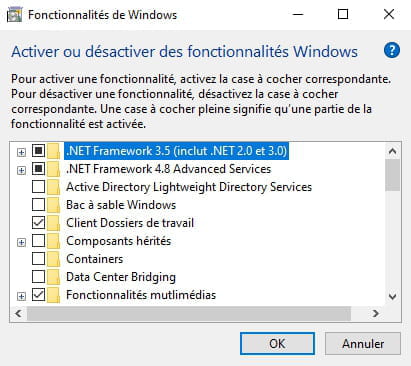411x366 pixels.
Task: Expand the .NET Framework 3.5 node
Action: point(21,152)
